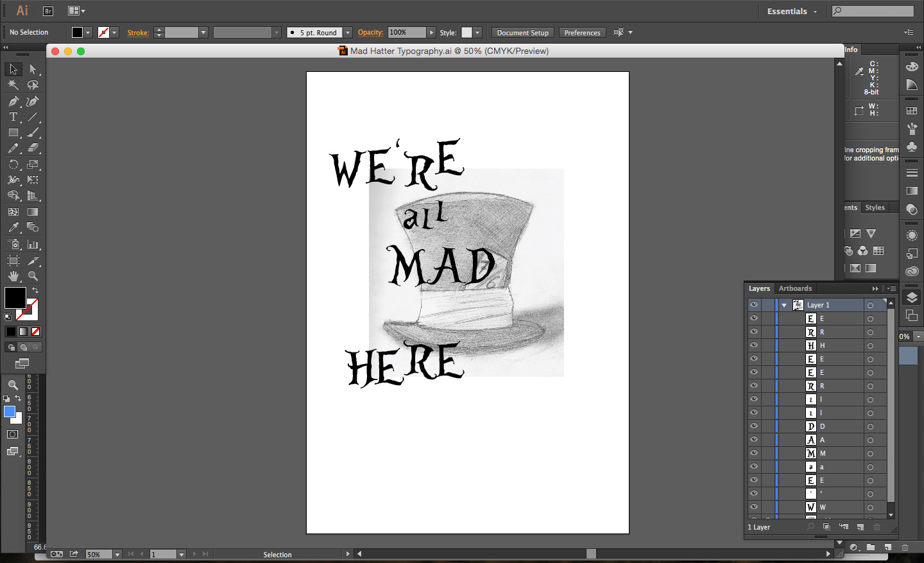Select the Lasso tool
This screenshot has height=563, width=924.
pos(33,85)
